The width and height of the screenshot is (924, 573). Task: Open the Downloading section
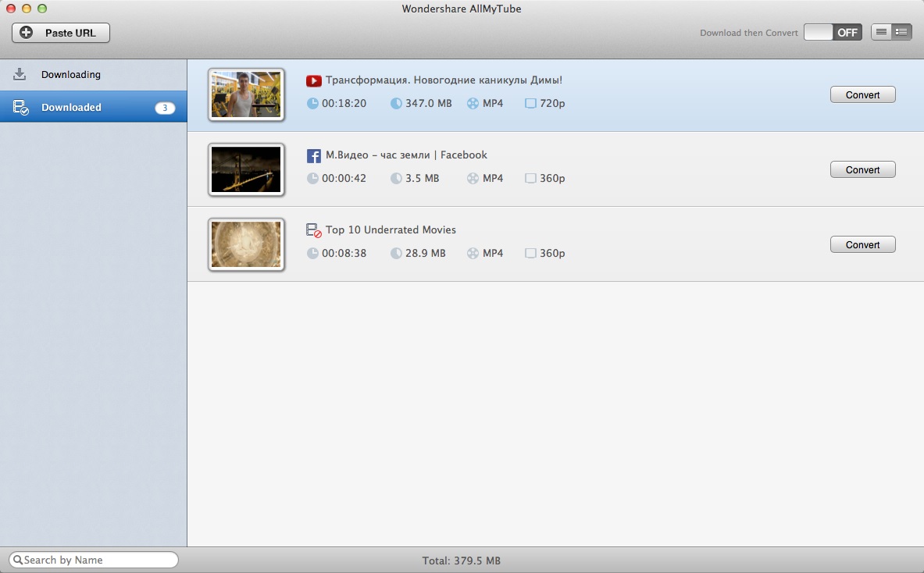pyautogui.click(x=94, y=75)
